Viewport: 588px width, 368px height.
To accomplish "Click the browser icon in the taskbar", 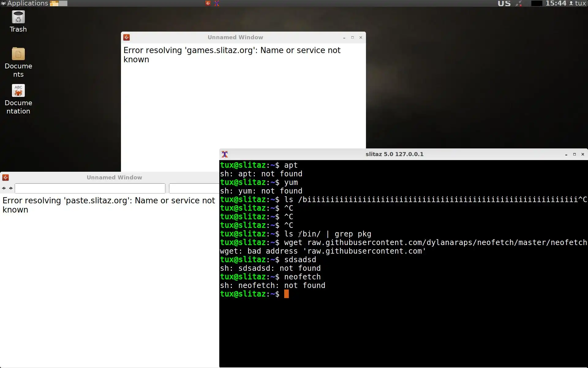I will pyautogui.click(x=208, y=3).
